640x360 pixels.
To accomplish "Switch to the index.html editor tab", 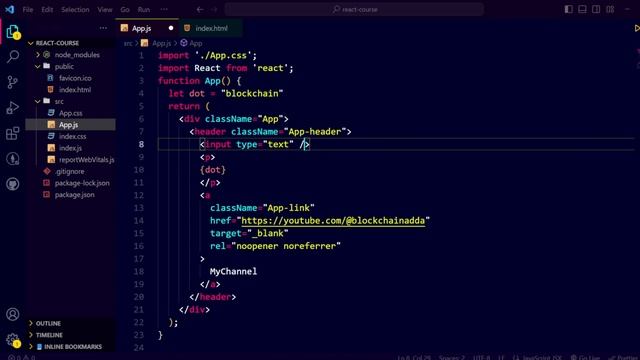I will click(211, 28).
